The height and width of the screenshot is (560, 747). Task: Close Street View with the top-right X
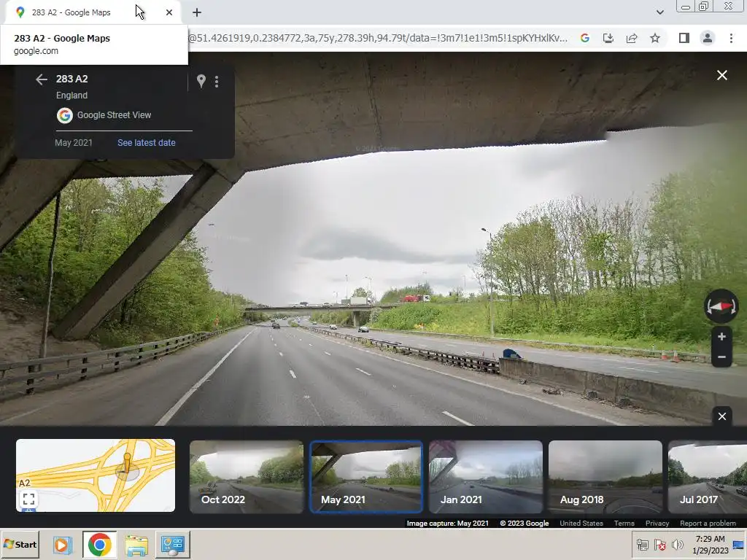tap(721, 75)
